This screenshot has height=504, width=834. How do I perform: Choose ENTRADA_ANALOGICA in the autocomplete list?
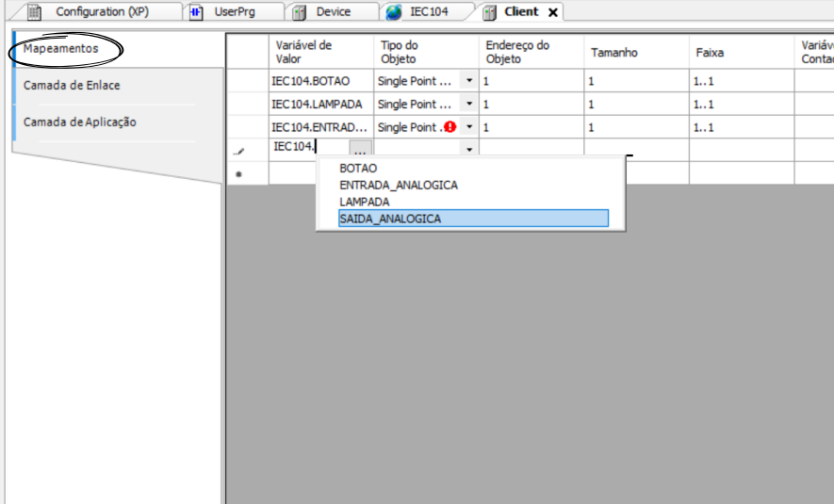point(398,185)
